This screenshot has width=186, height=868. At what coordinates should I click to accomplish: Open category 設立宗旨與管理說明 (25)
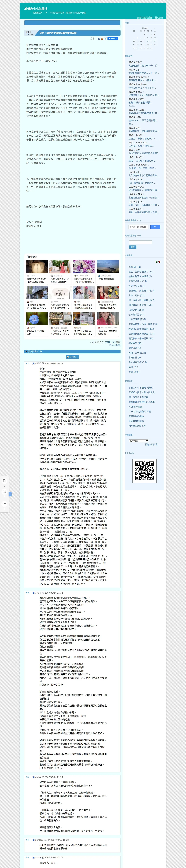tap(141, 272)
